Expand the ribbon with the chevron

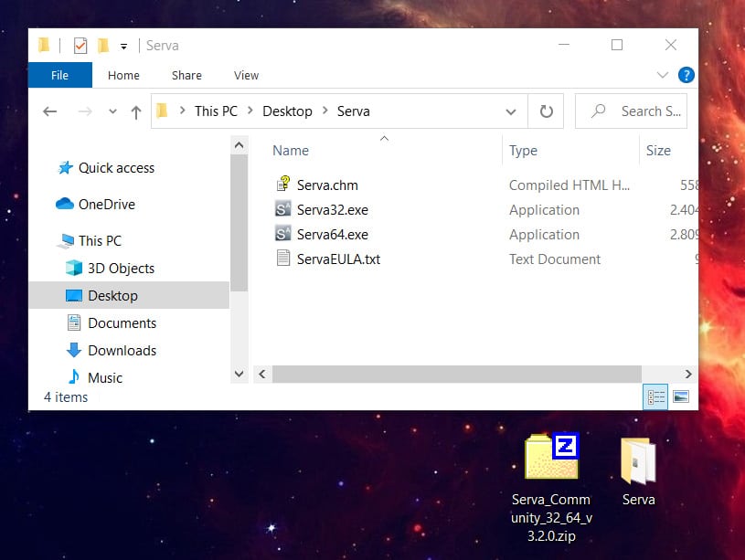tap(663, 75)
